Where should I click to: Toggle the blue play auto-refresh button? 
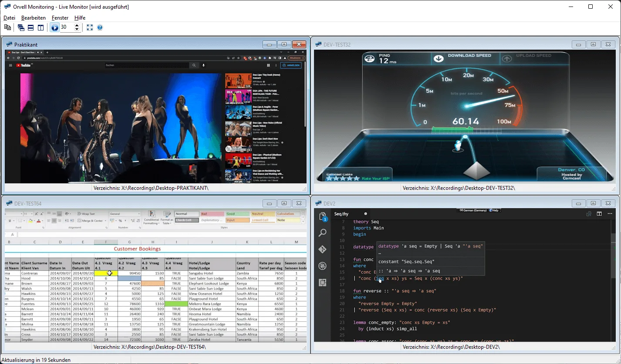[x=54, y=27]
